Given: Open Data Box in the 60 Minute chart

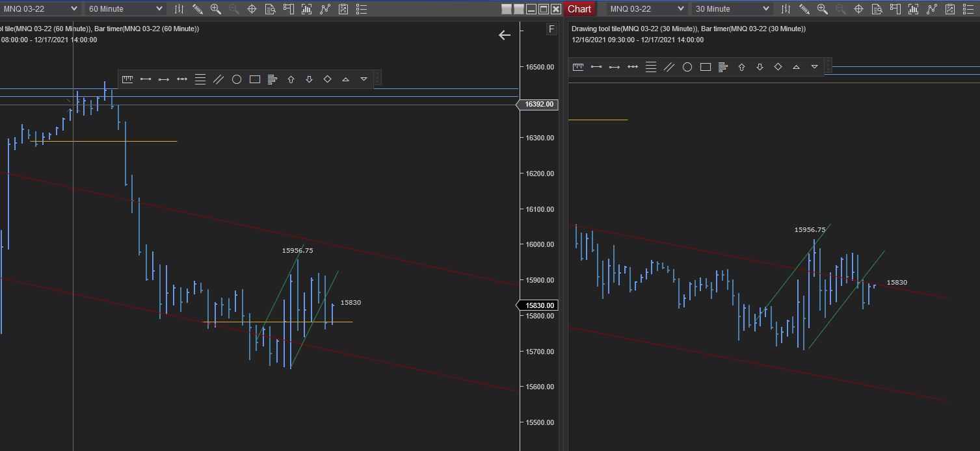Looking at the screenshot, I should [x=270, y=9].
